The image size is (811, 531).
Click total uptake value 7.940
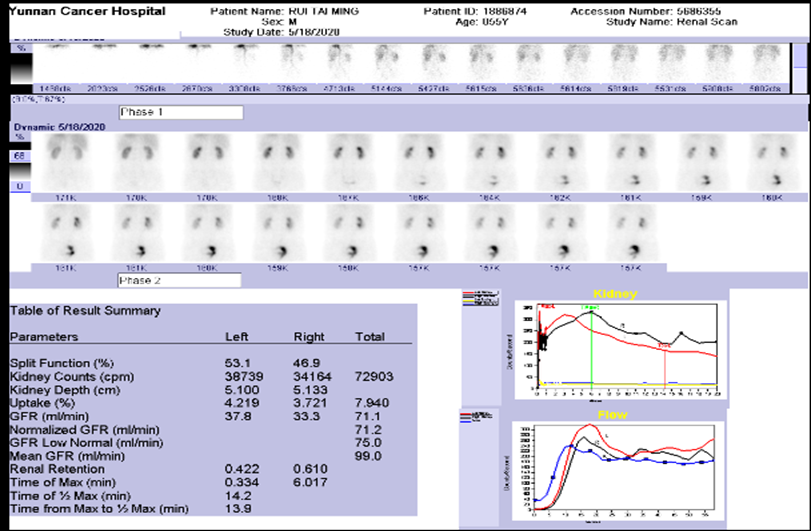[x=372, y=403]
